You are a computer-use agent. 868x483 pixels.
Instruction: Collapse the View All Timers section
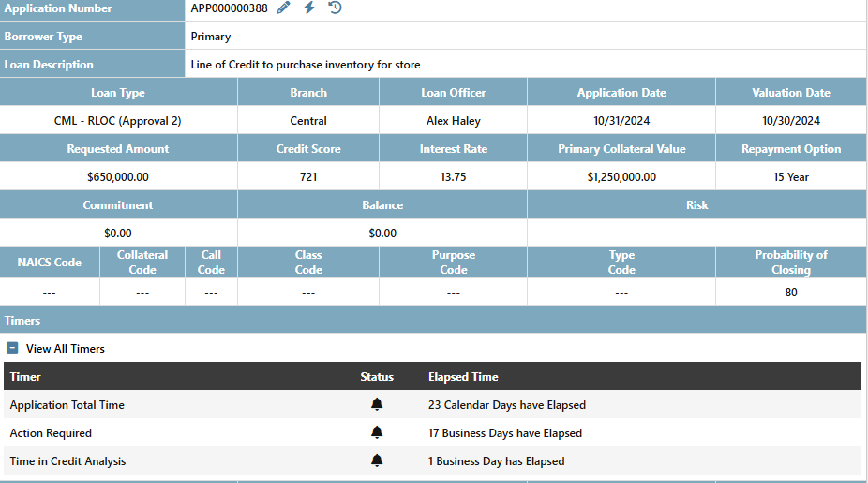[x=13, y=349]
